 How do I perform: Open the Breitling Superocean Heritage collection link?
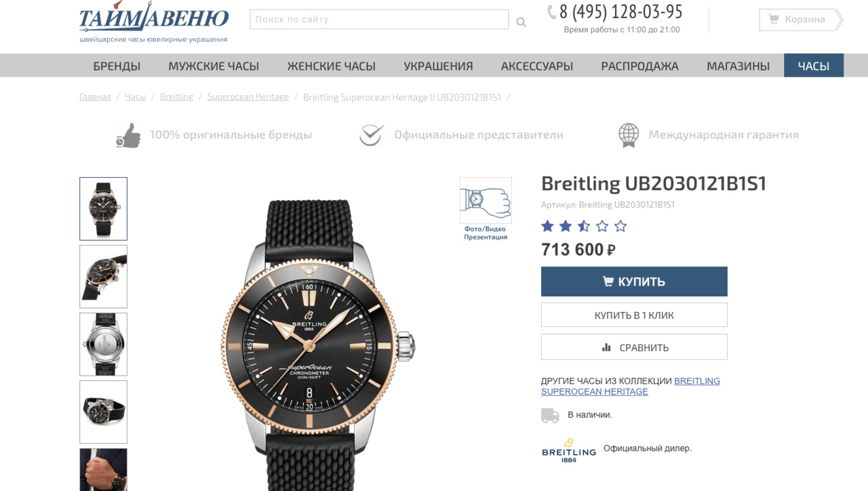(x=631, y=387)
